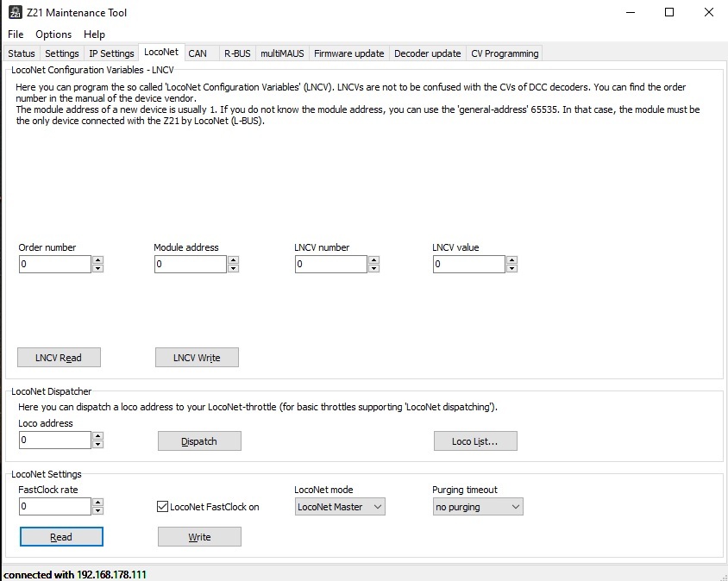The height and width of the screenshot is (581, 728).
Task: Switch to the IP Settings tab
Action: 111,53
